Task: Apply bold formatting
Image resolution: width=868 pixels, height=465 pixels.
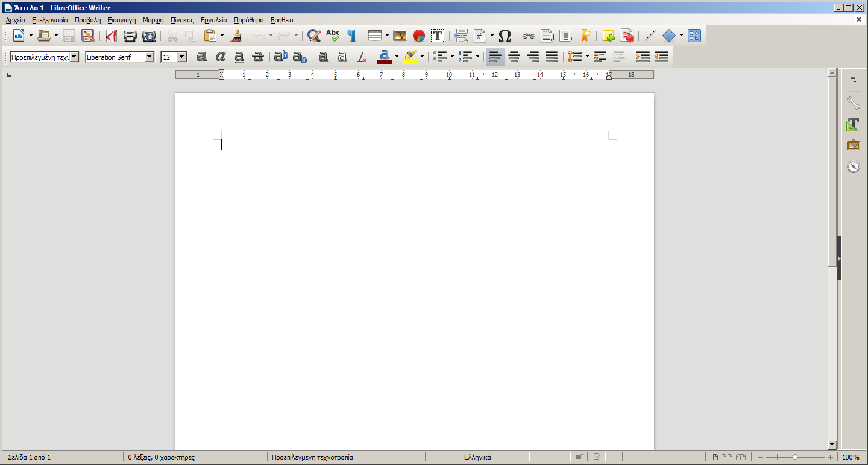Action: tap(201, 57)
